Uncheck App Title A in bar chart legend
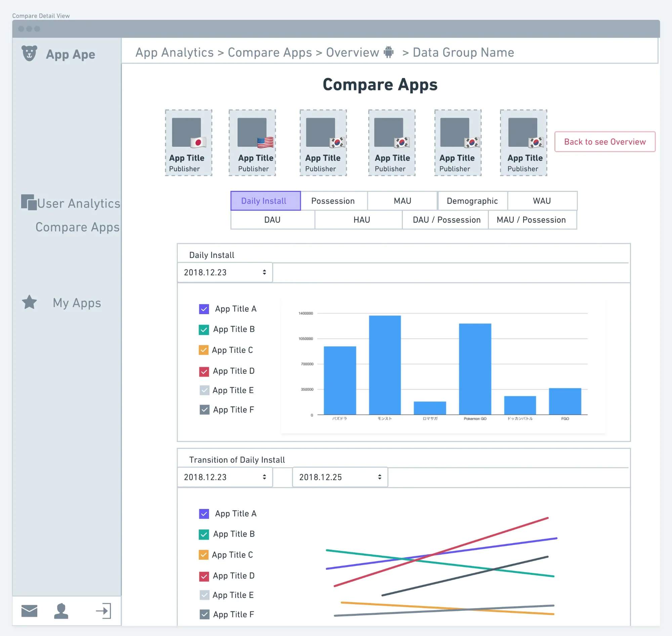 pyautogui.click(x=204, y=309)
